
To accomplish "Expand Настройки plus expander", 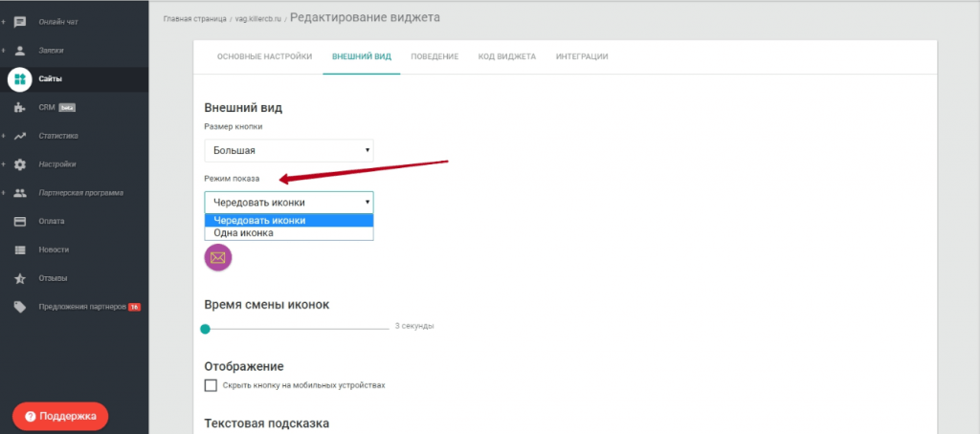I will pos(3,164).
